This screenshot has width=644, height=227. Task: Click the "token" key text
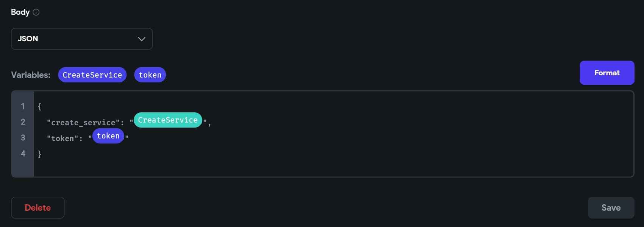63,138
